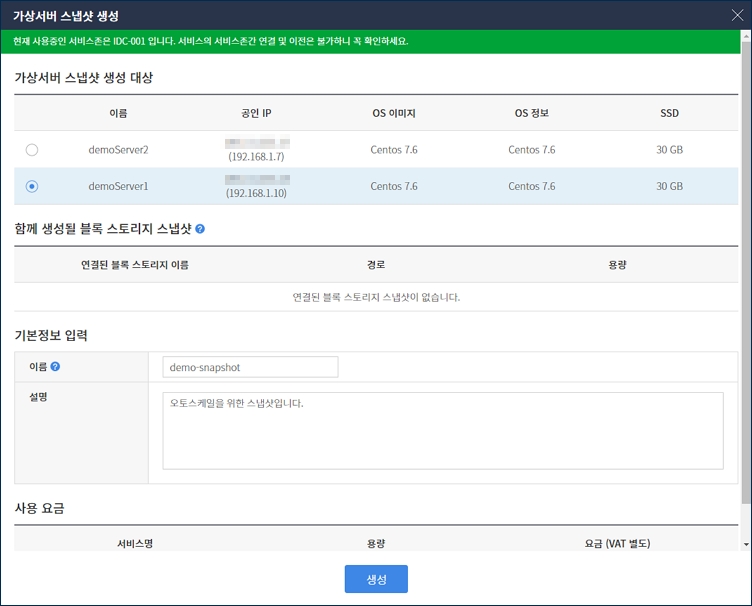The image size is (752, 606).
Task: Click the scrollbar down arrow
Action: pos(745,544)
